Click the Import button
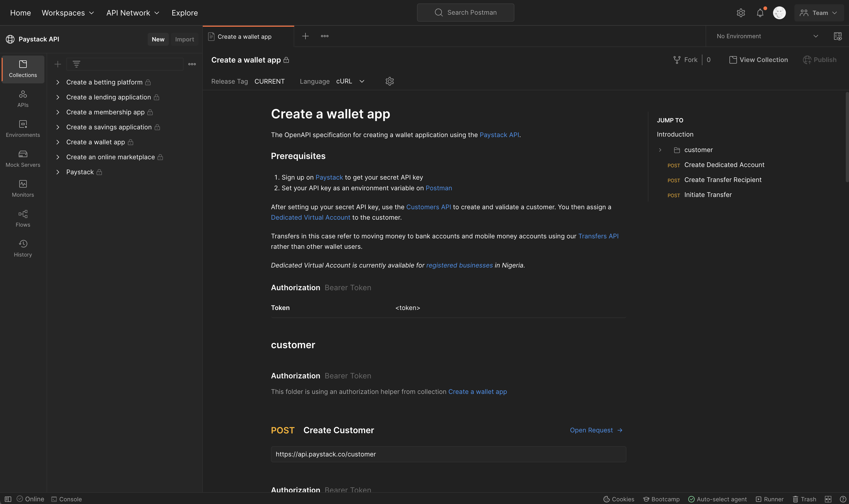Image resolution: width=849 pixels, height=504 pixels. [185, 39]
